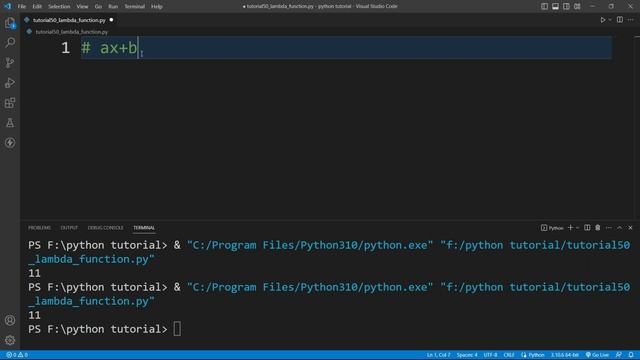This screenshot has width=640, height=360.
Task: Open the Search view in activity bar
Action: pos(10,42)
